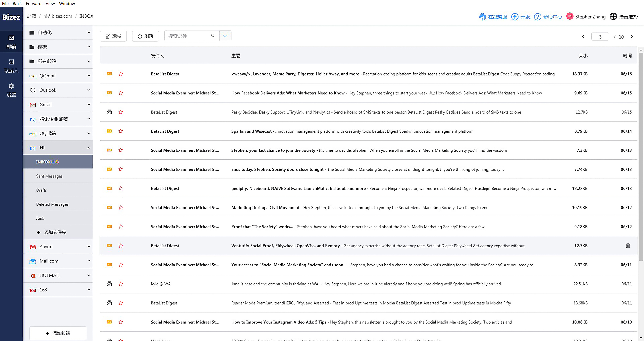This screenshot has width=644, height=341.
Task: Go to next page of emails
Action: click(x=632, y=36)
